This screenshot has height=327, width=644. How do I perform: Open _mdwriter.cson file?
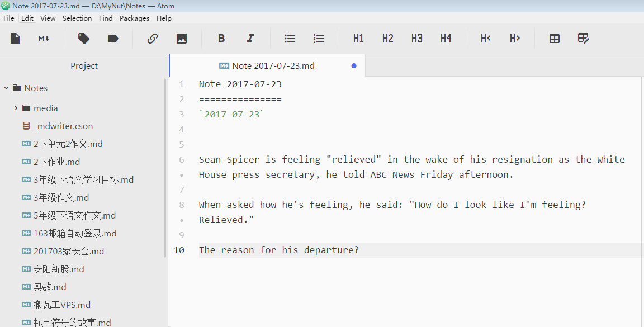coord(63,126)
